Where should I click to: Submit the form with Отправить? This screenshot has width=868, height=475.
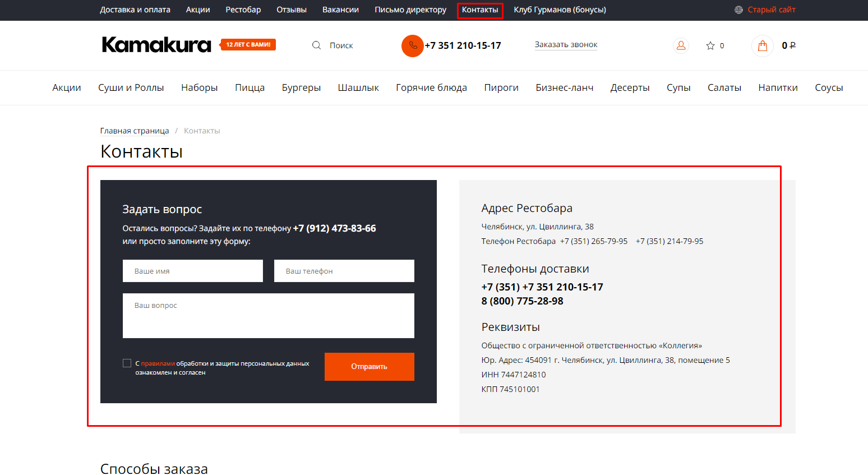pyautogui.click(x=370, y=367)
